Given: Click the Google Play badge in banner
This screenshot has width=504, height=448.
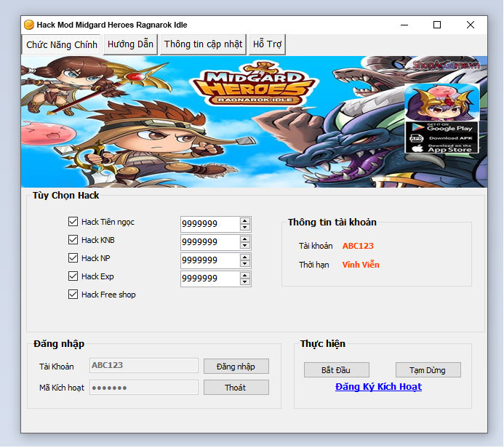Looking at the screenshot, I should 442,127.
